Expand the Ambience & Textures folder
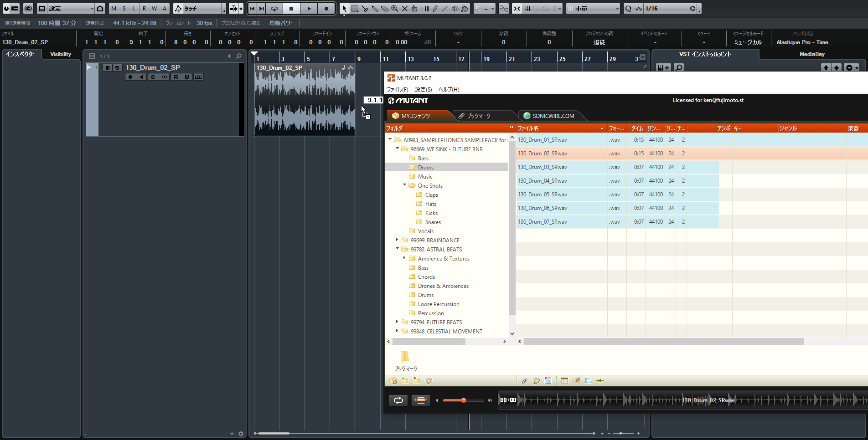 404,258
